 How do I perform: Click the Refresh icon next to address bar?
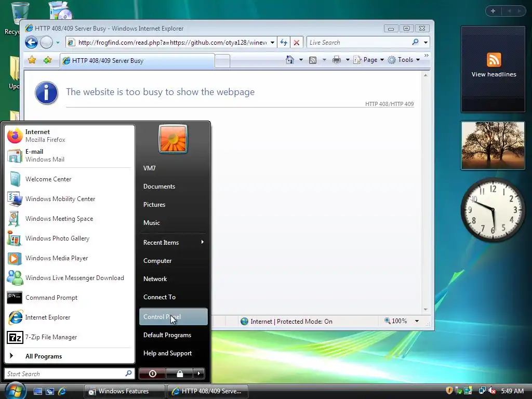pos(284,43)
